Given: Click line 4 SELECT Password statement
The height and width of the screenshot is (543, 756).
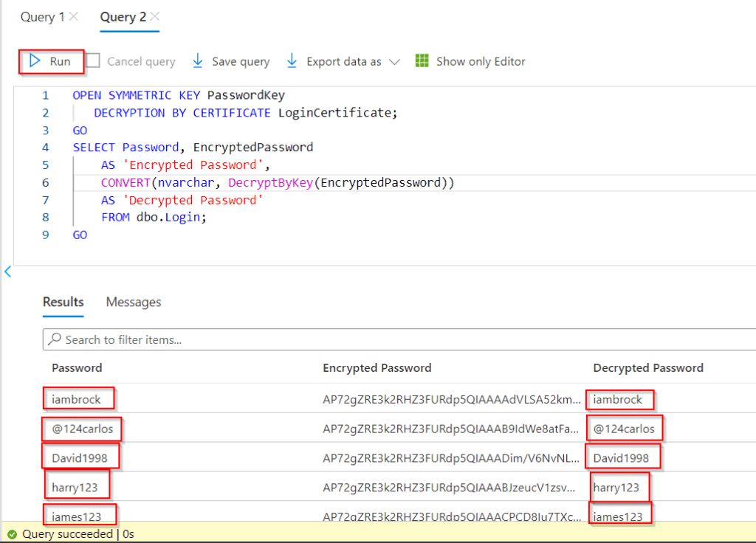Looking at the screenshot, I should [193, 148].
